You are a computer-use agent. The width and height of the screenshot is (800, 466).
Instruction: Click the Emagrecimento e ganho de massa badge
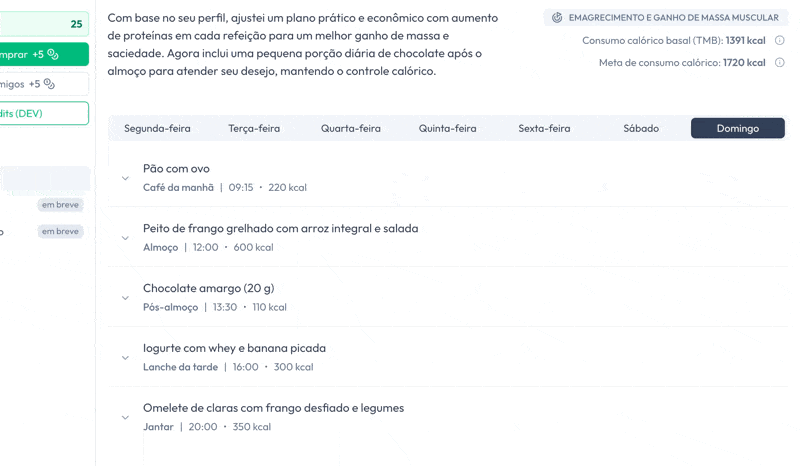tap(666, 18)
